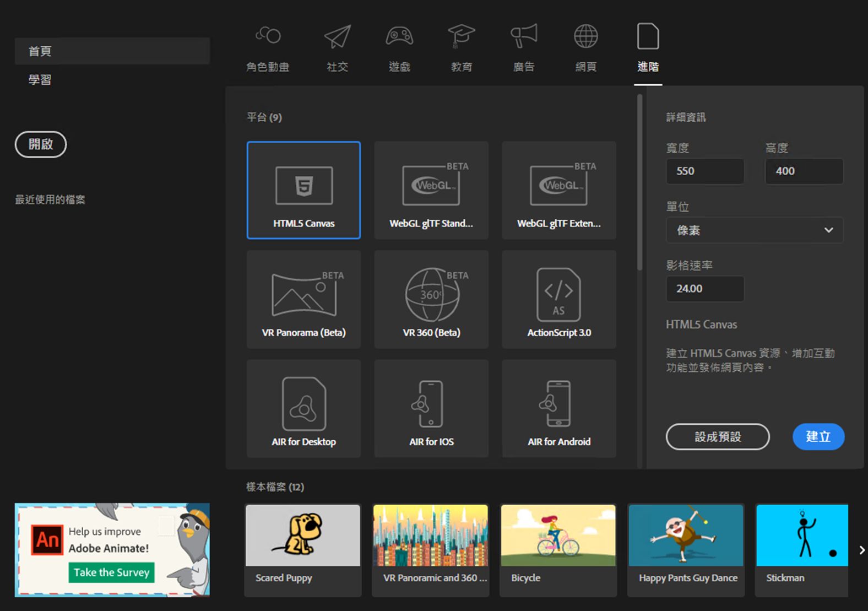Image resolution: width=868 pixels, height=611 pixels.
Task: Open the Scared Puppy sample
Action: tap(303, 550)
